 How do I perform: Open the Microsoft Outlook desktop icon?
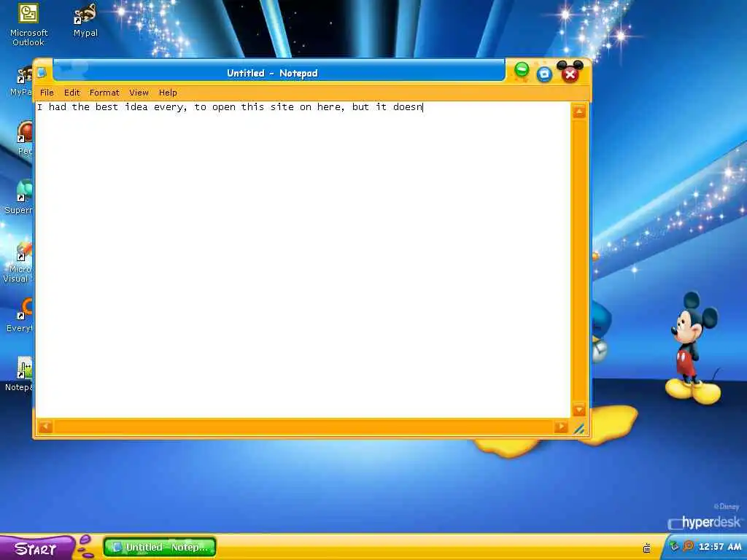click(x=28, y=25)
